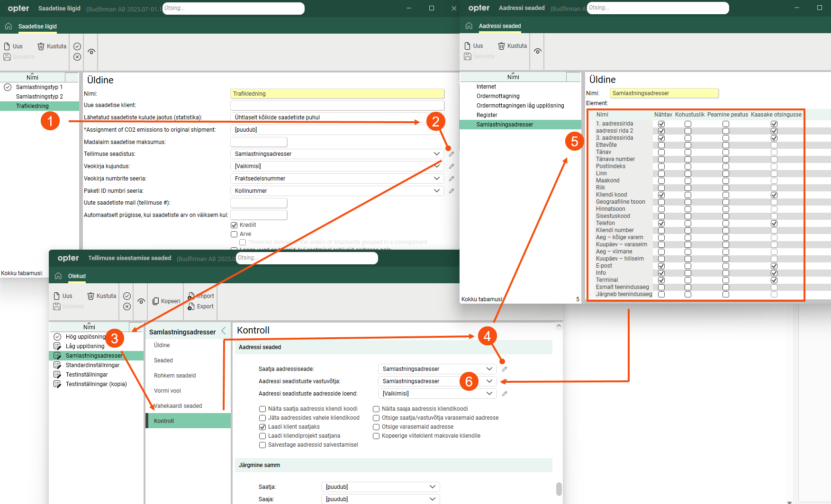Click the Kustuta trash icon in Aadressi seaded
This screenshot has width=831, height=504.
(x=501, y=46)
